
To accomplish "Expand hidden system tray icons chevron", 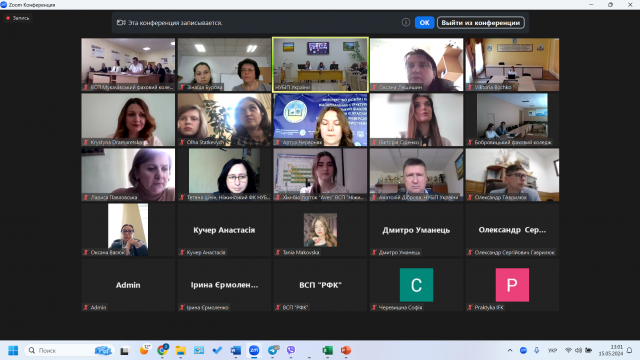I will (x=510, y=350).
